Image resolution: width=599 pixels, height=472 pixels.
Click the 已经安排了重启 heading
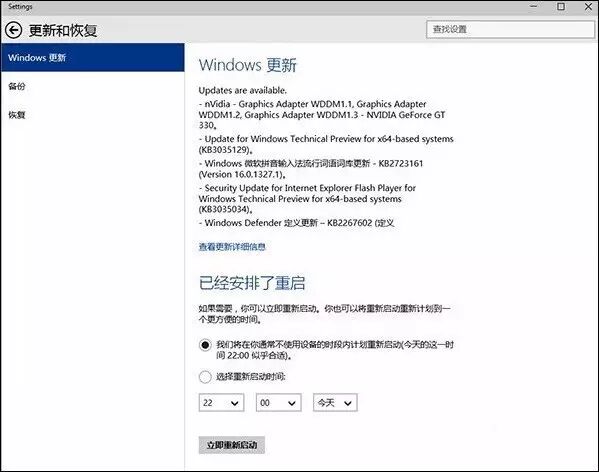(x=252, y=283)
